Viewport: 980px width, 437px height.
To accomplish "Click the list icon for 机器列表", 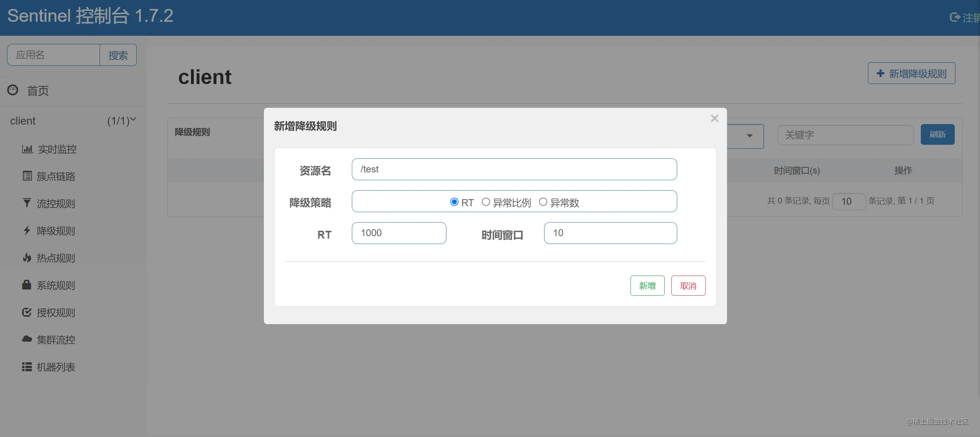I will pos(27,367).
